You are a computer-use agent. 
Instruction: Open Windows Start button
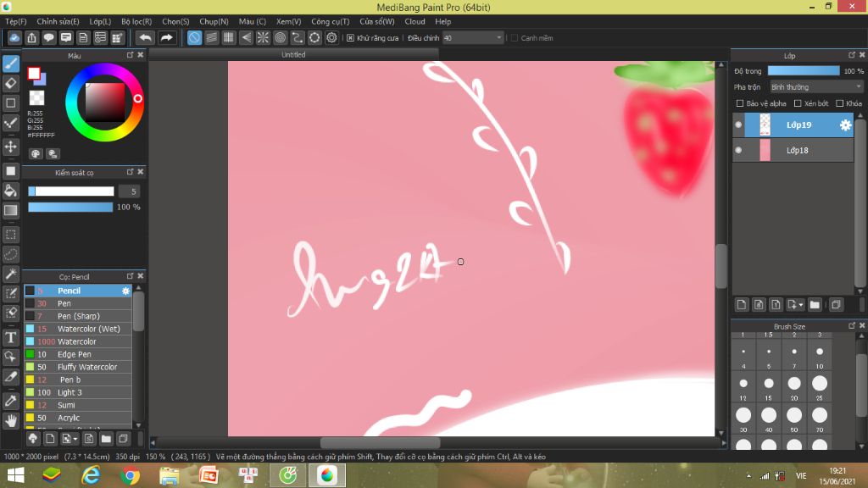point(15,475)
